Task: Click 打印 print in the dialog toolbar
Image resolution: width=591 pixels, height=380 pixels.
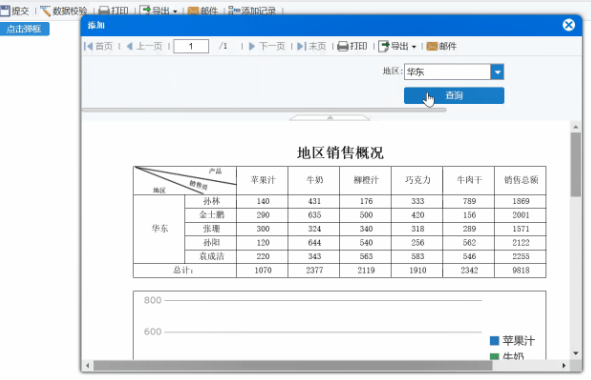Action: point(352,46)
